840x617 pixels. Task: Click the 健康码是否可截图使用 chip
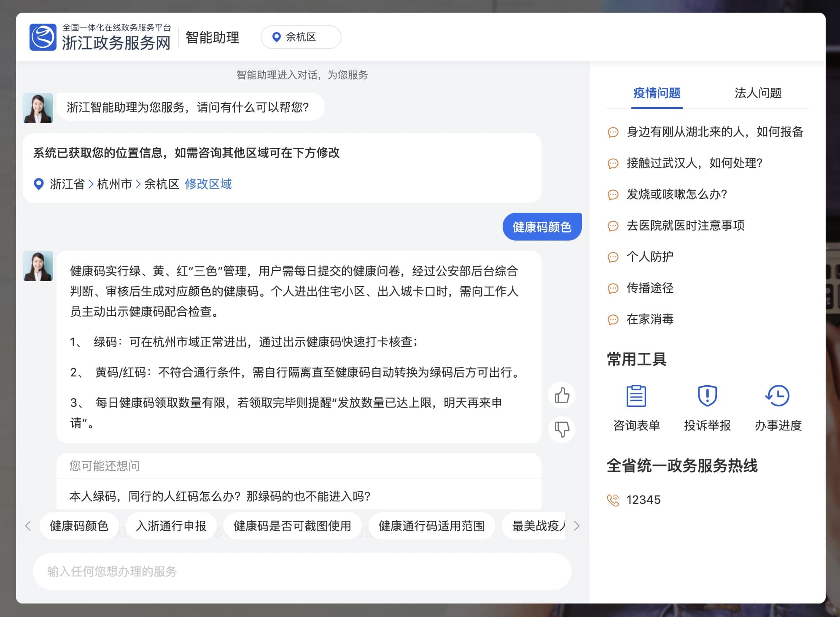click(292, 526)
